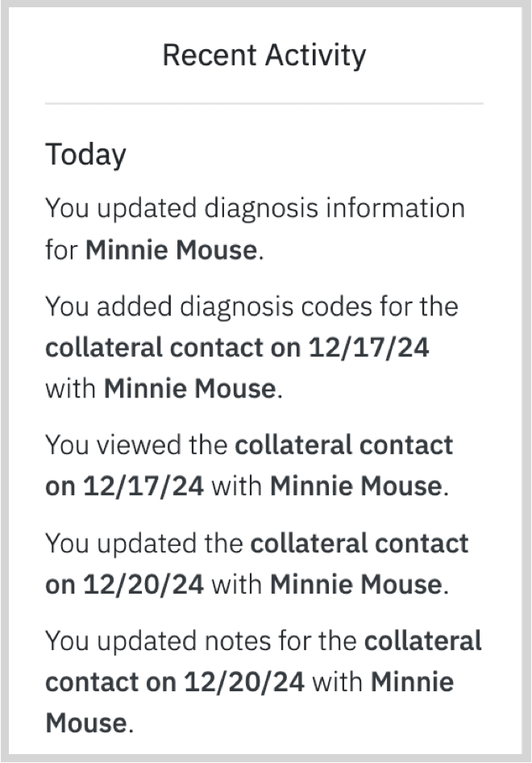Click 'for' before Minnie Mouse in first entry
532x763 pixels.
tap(61, 250)
